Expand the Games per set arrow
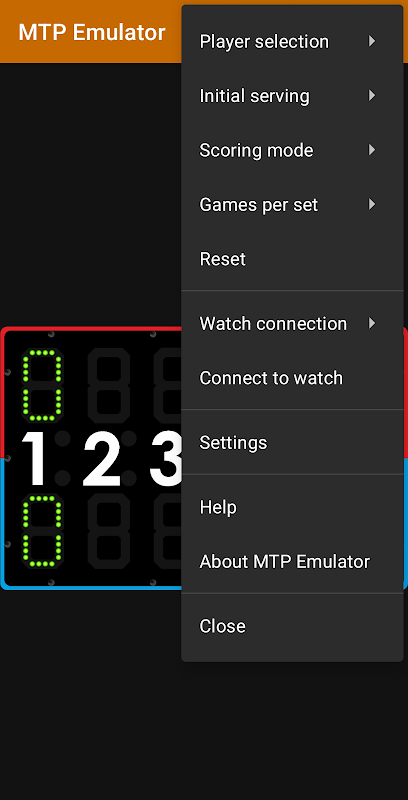408x800 pixels. (x=372, y=205)
